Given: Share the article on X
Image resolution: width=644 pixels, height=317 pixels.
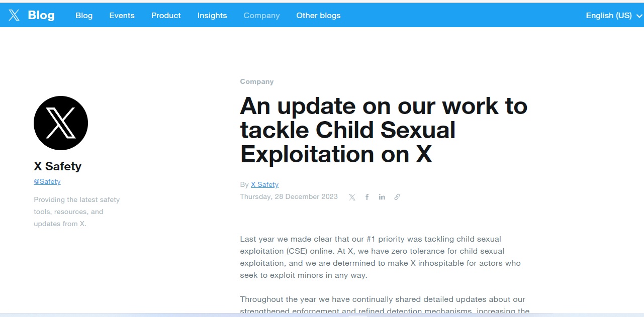Looking at the screenshot, I should (352, 197).
